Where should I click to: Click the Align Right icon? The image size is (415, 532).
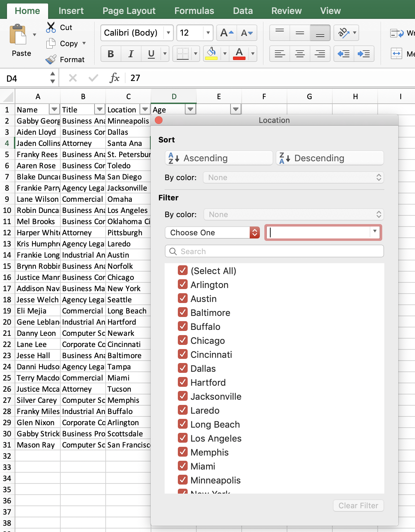point(320,54)
